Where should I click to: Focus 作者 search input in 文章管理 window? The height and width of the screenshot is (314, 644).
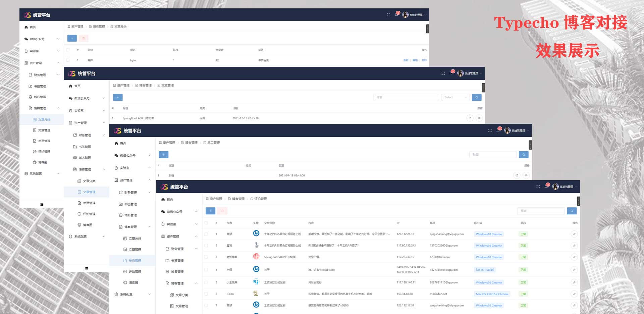(x=406, y=97)
